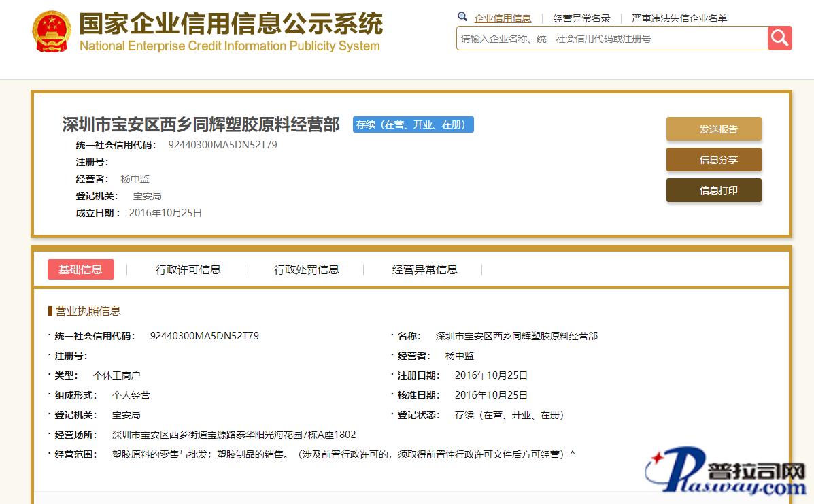Open the 经营异常信息 tab
814x504 pixels.
coord(424,269)
